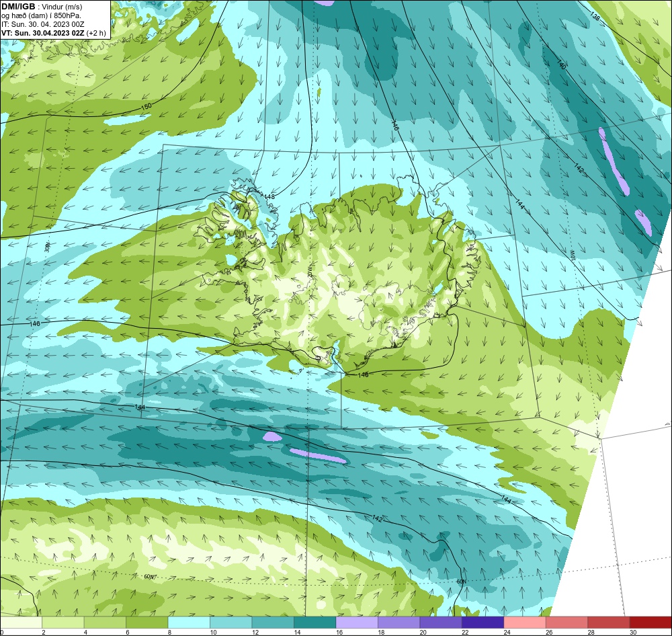672x636 pixels.
Task: Click the 148 contour label near Westfjords
Action: [x=269, y=196]
